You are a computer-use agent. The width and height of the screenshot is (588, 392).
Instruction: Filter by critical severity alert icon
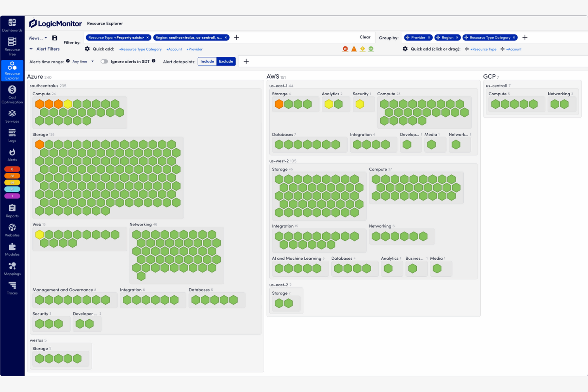(345, 49)
